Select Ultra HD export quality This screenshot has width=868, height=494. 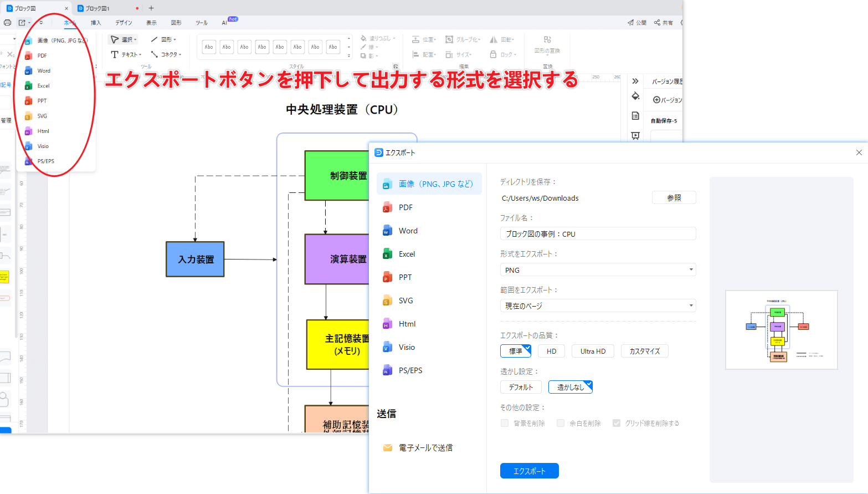(593, 351)
